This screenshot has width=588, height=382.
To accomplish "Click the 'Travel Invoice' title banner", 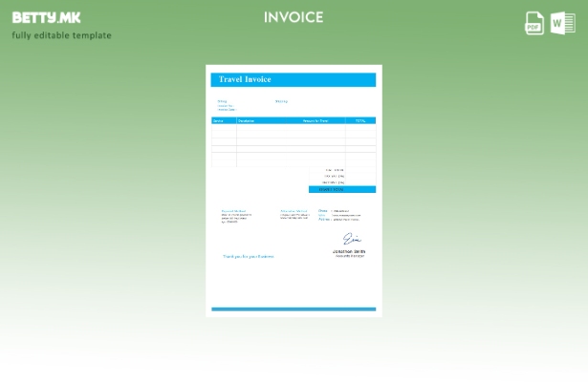I will 294,80.
